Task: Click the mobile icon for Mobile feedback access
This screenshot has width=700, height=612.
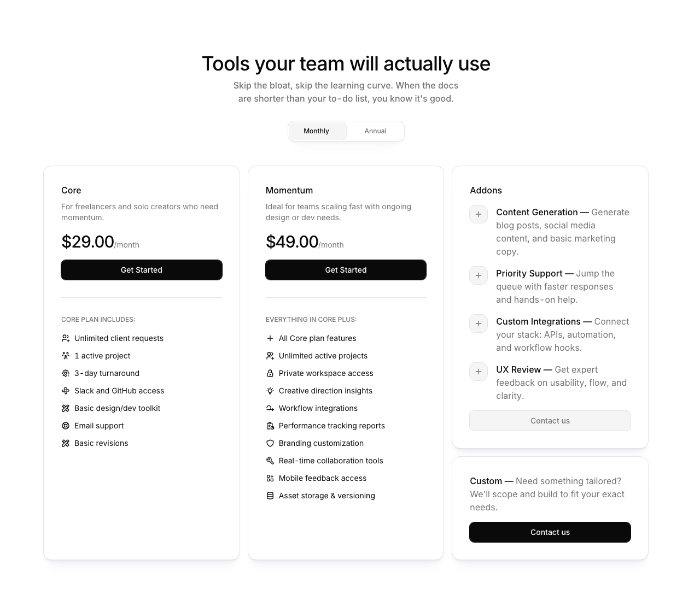Action: click(270, 478)
